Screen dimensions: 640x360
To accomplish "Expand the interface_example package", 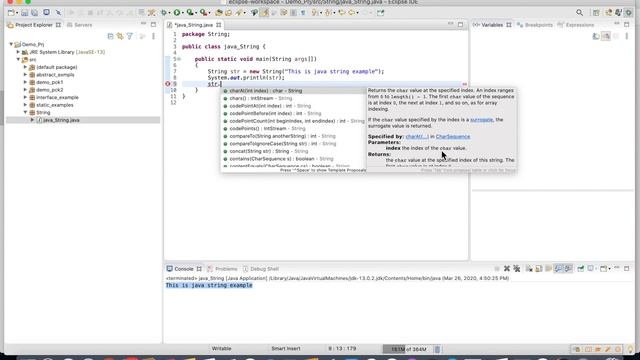I will (x=25, y=97).
